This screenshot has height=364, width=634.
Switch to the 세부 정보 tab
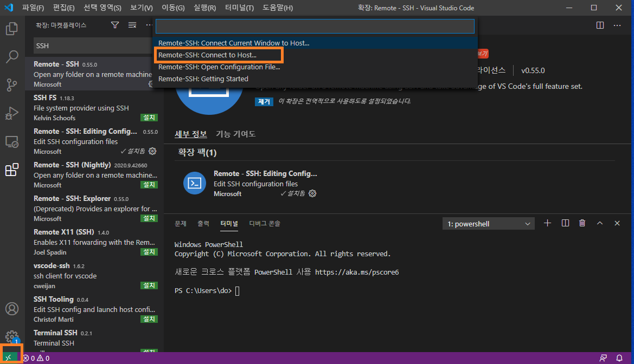pyautogui.click(x=190, y=134)
